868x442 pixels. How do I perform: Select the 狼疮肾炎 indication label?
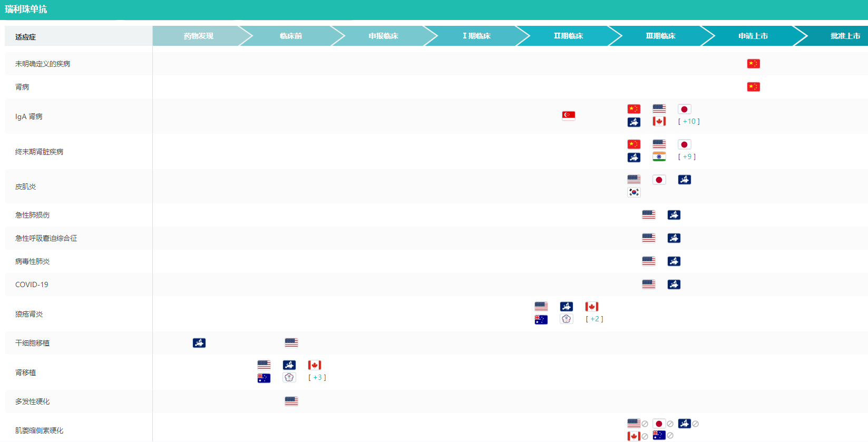pyautogui.click(x=29, y=314)
